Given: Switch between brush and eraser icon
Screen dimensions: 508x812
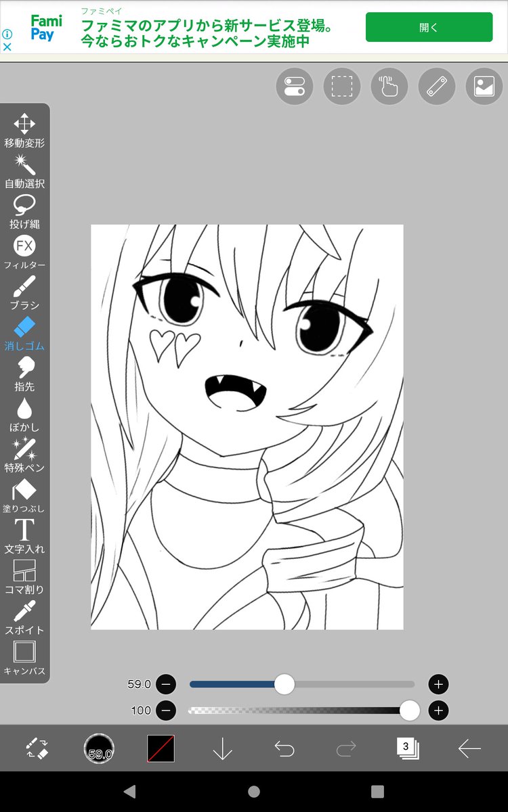Looking at the screenshot, I should (37, 748).
